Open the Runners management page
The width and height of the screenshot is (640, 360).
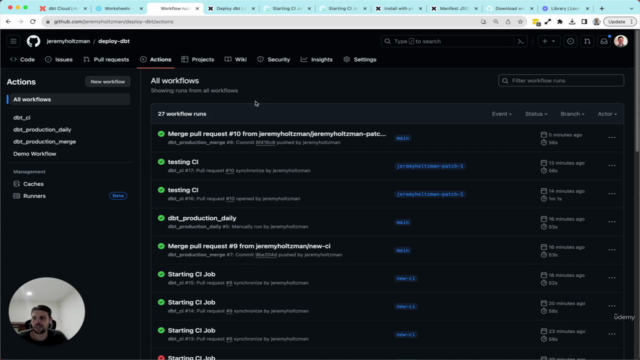tap(34, 196)
